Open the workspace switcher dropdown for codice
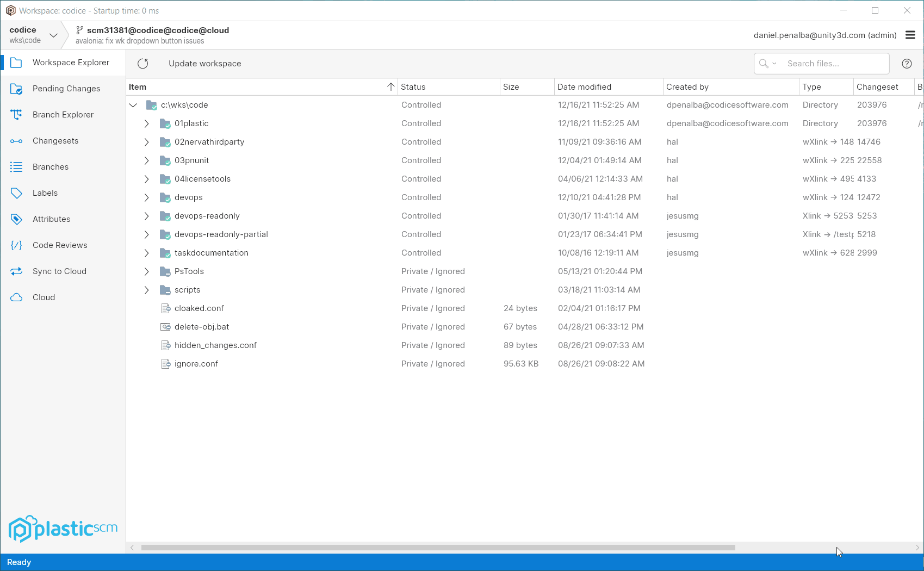This screenshot has height=571, width=924. tap(53, 35)
